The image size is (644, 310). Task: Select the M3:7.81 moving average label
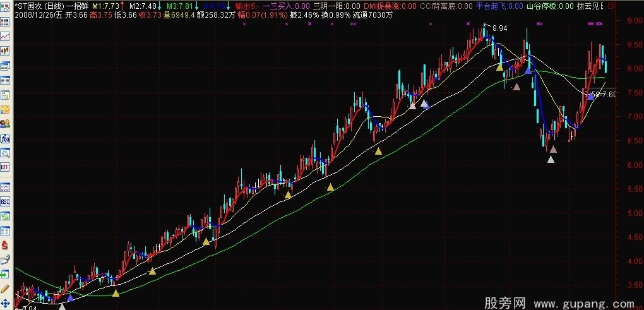(179, 6)
